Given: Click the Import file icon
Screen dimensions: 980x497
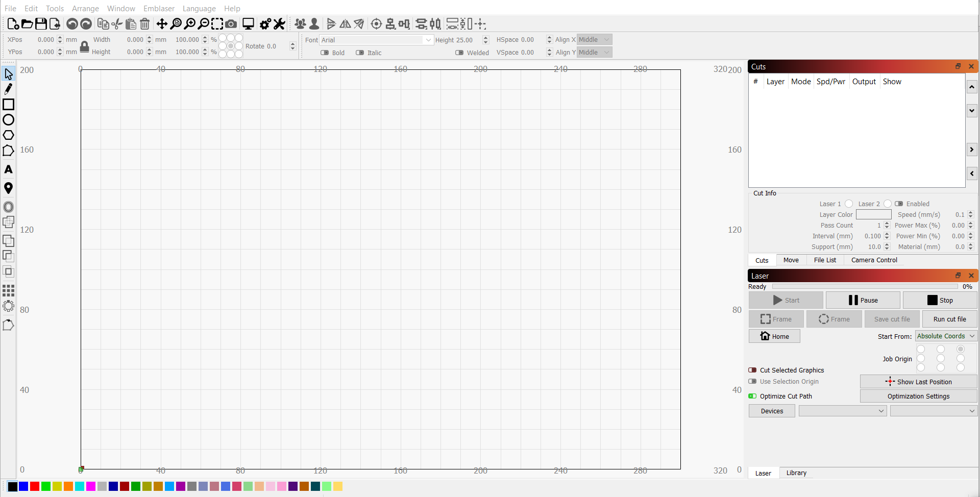Looking at the screenshot, I should point(55,23).
